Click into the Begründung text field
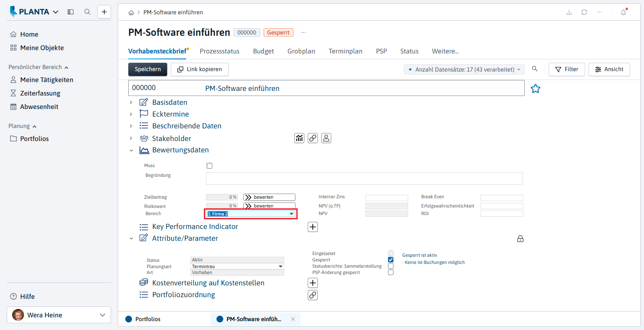 click(364, 178)
